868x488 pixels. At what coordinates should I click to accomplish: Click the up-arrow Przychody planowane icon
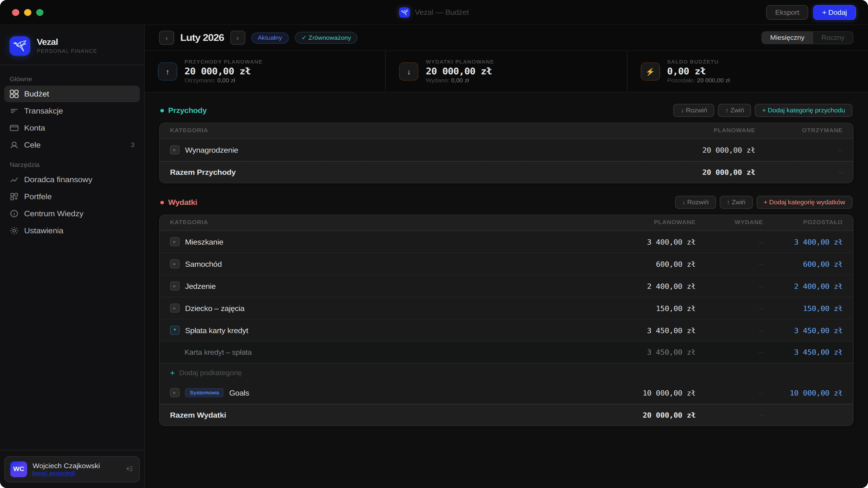click(167, 72)
